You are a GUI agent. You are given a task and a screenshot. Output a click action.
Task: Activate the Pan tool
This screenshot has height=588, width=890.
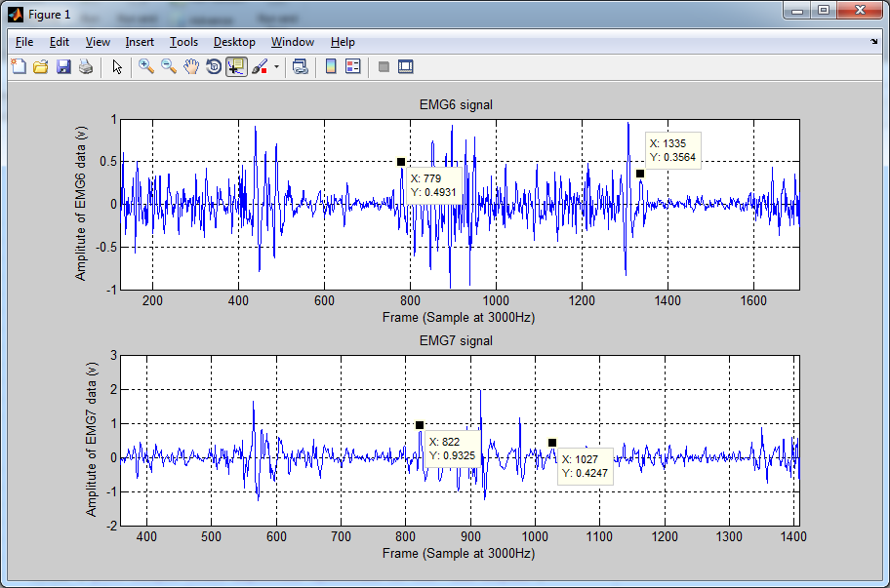[192, 66]
